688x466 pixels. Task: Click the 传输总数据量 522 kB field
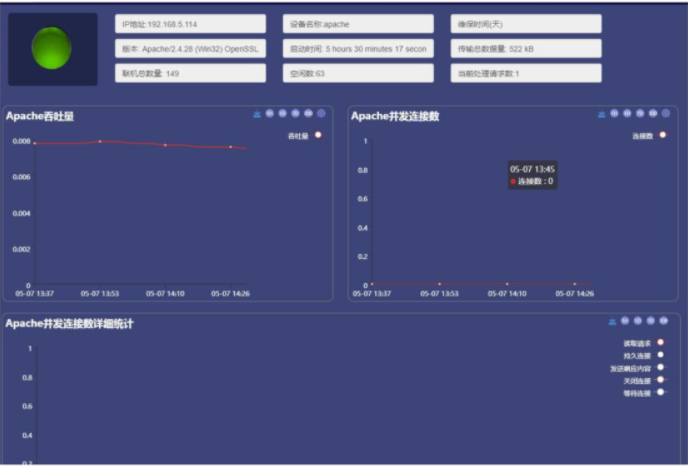[x=526, y=49]
